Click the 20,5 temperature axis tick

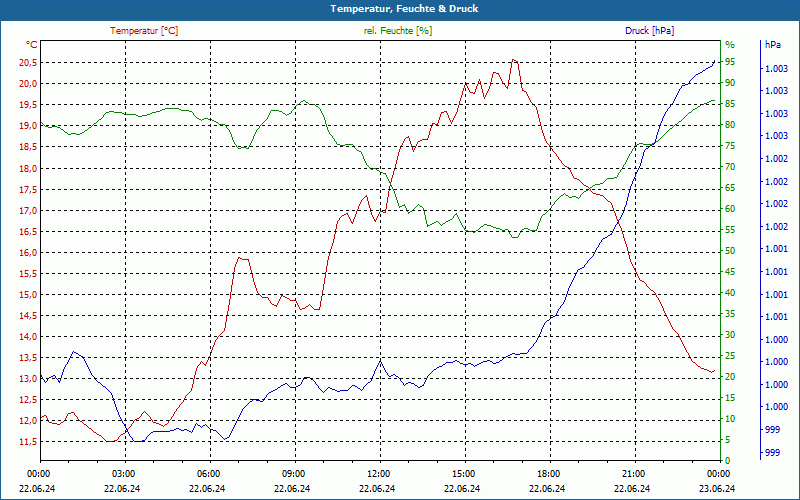click(28, 62)
